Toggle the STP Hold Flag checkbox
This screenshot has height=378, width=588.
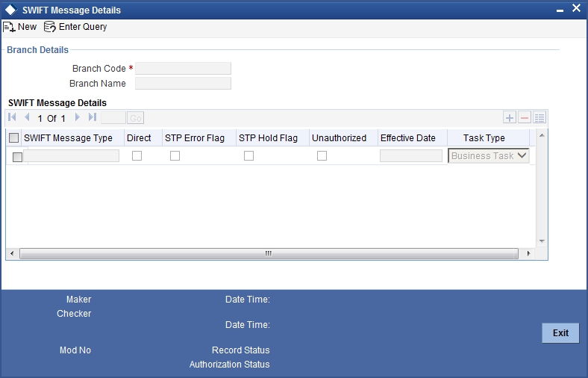pos(248,155)
